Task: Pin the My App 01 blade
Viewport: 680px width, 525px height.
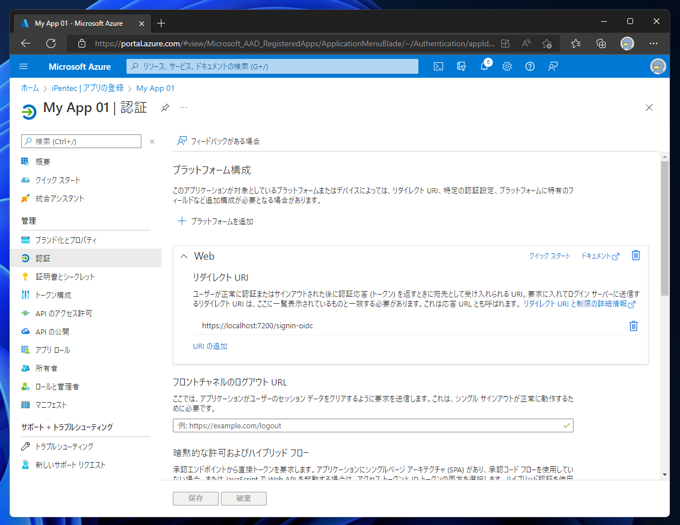Action: [x=165, y=108]
